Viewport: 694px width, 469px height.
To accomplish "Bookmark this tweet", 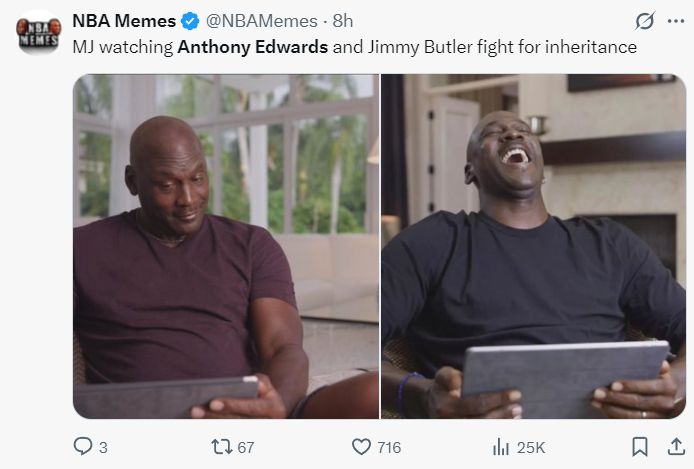I will [x=640, y=446].
